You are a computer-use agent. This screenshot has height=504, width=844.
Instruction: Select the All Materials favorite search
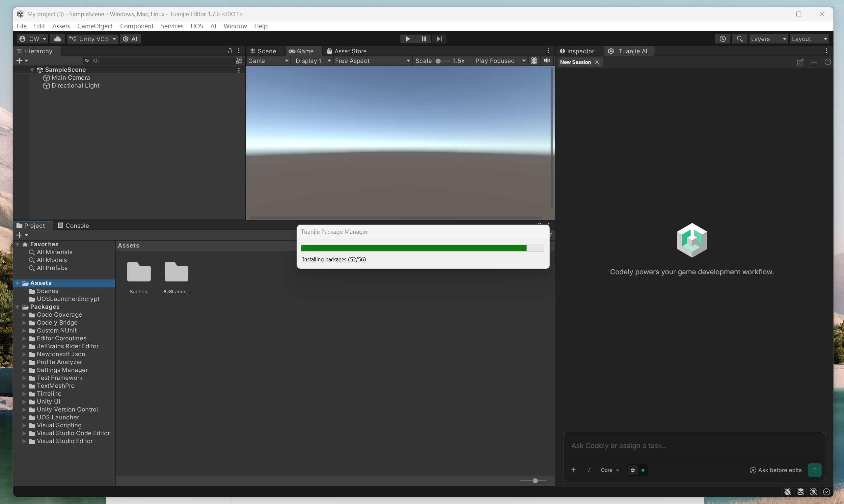coord(55,252)
